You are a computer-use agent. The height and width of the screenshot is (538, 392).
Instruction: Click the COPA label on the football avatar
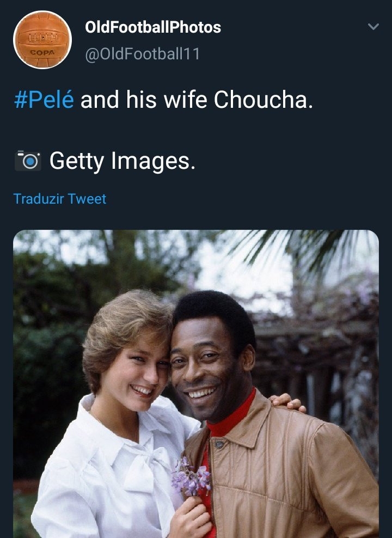coord(40,53)
